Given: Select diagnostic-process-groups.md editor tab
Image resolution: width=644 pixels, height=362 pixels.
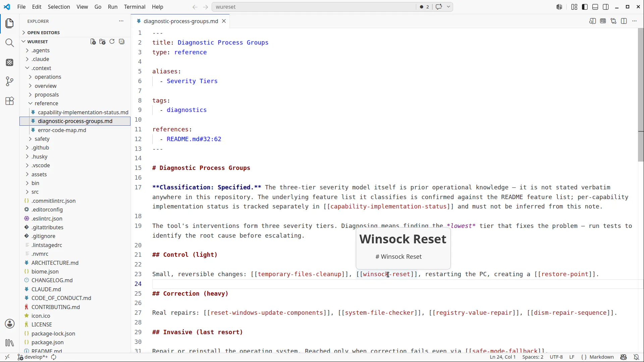Looking at the screenshot, I should [181, 21].
